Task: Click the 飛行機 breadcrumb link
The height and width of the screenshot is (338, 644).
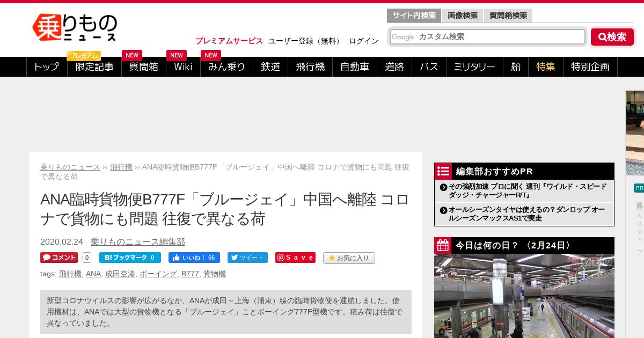Action: 121,167
